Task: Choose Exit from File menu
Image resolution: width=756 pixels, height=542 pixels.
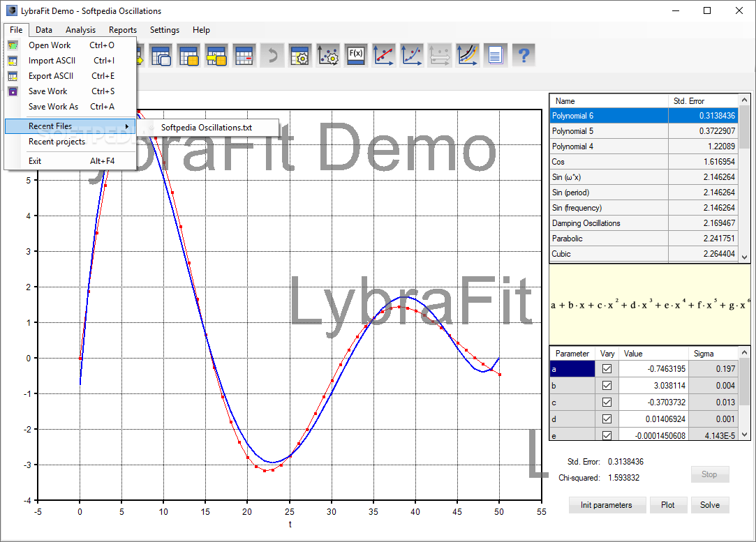Action: click(71, 161)
